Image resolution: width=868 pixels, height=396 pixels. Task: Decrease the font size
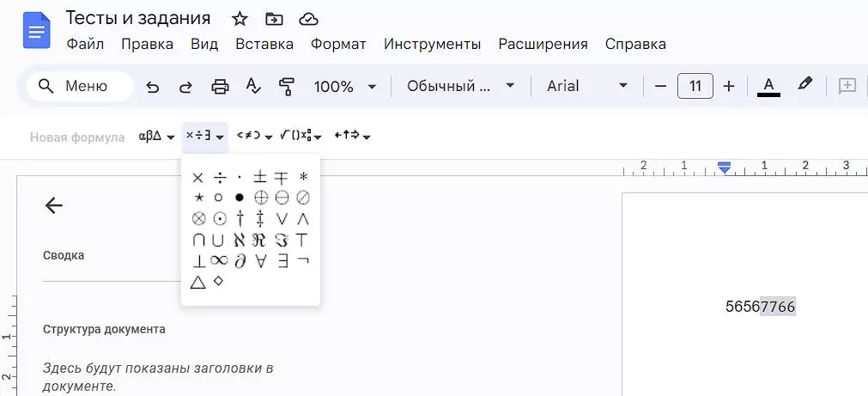pos(660,87)
